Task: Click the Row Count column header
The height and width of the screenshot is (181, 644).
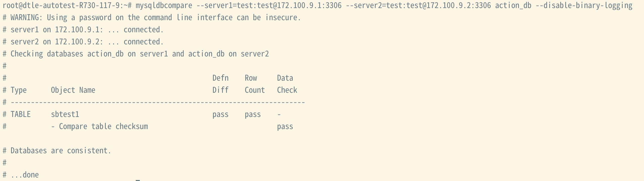Action: [x=255, y=84]
